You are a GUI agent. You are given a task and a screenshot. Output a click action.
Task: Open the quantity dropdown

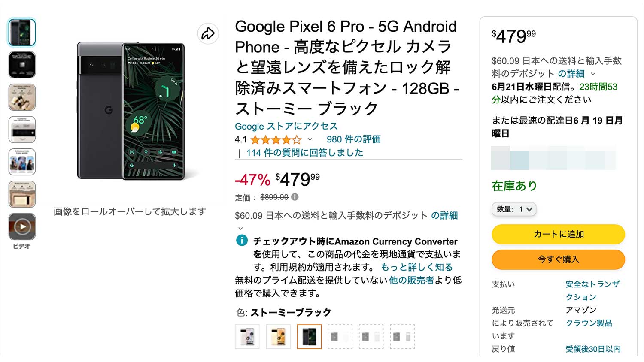(514, 209)
